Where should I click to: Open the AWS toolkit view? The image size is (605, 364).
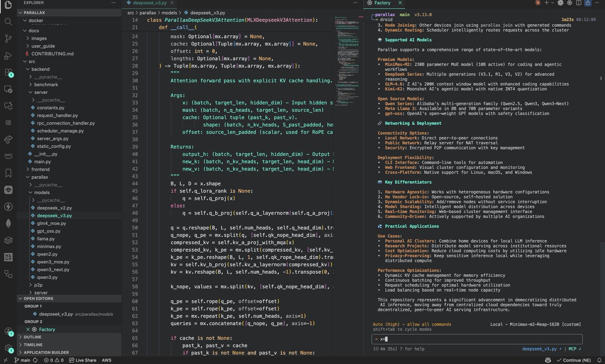[x=8, y=156]
